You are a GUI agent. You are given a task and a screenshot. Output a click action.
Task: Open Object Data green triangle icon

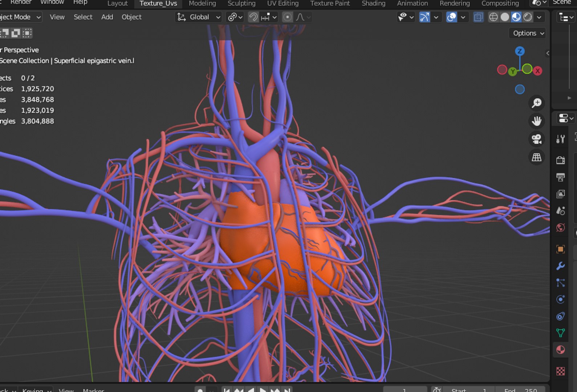click(560, 333)
